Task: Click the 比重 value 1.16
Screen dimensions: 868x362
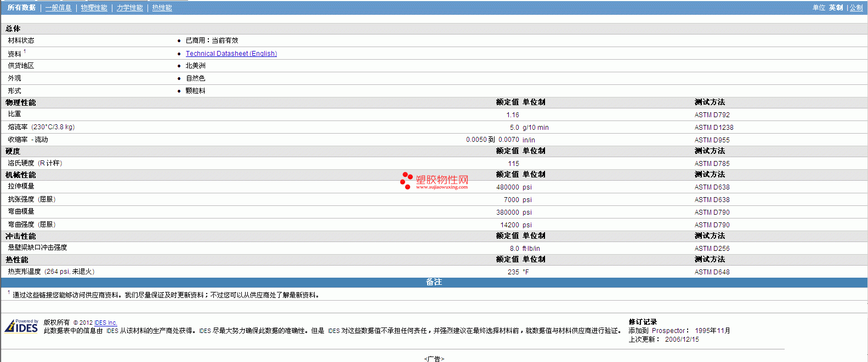Action: [x=513, y=115]
